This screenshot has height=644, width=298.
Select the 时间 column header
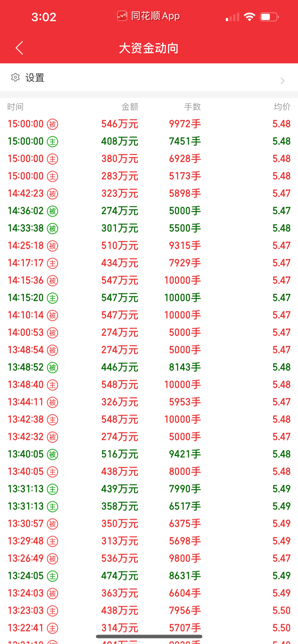16,107
